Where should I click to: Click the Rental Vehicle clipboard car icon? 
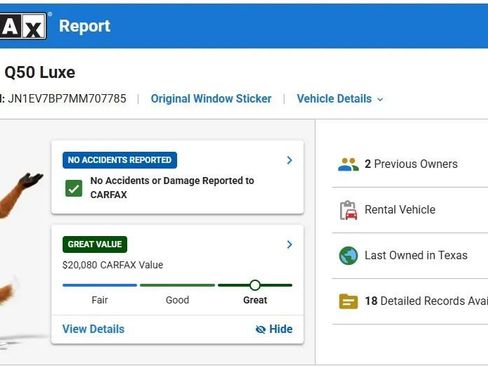coord(348,210)
